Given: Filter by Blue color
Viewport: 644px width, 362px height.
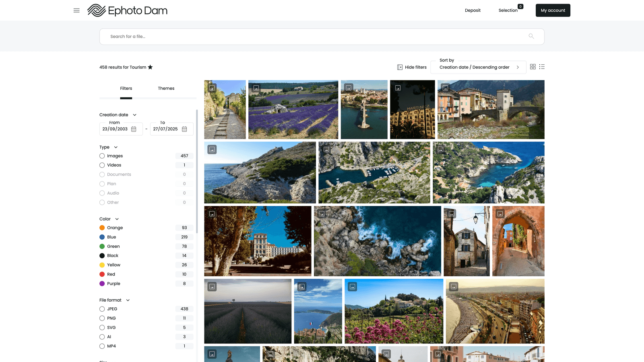Looking at the screenshot, I should pos(102,237).
